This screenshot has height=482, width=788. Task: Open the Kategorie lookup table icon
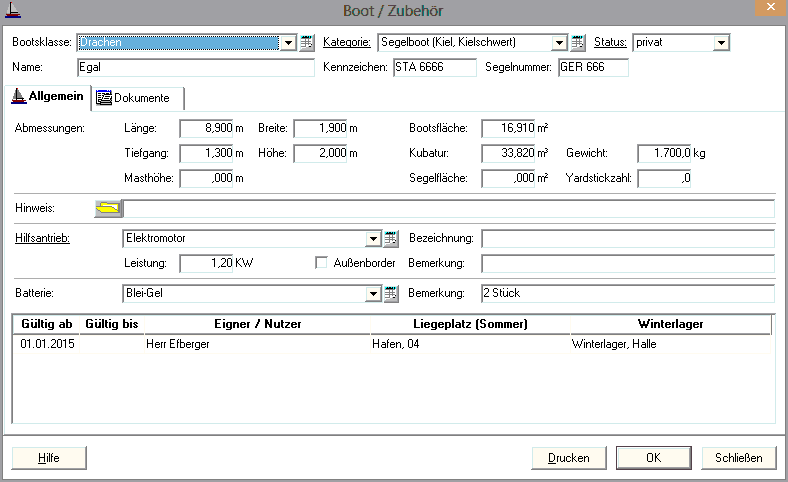[x=577, y=43]
